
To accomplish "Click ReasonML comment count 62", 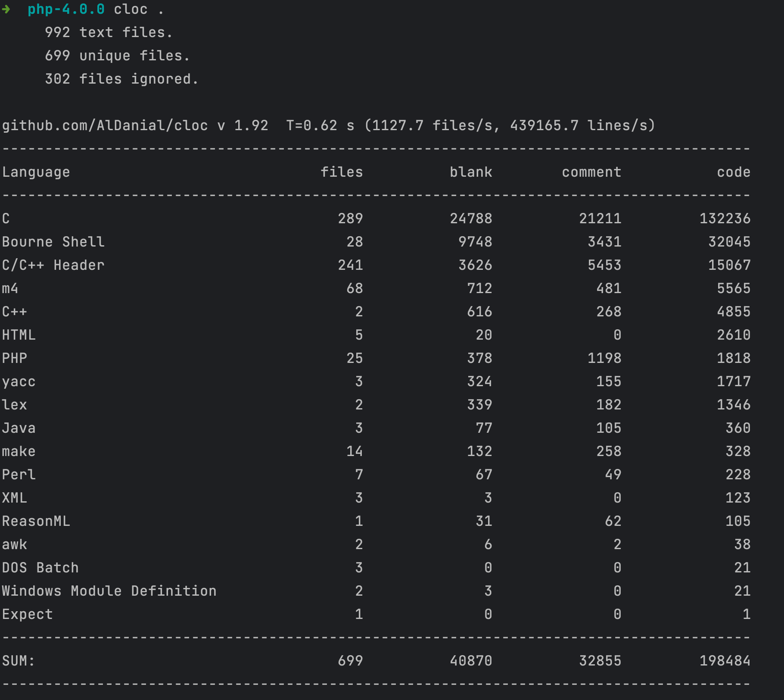I will (613, 521).
